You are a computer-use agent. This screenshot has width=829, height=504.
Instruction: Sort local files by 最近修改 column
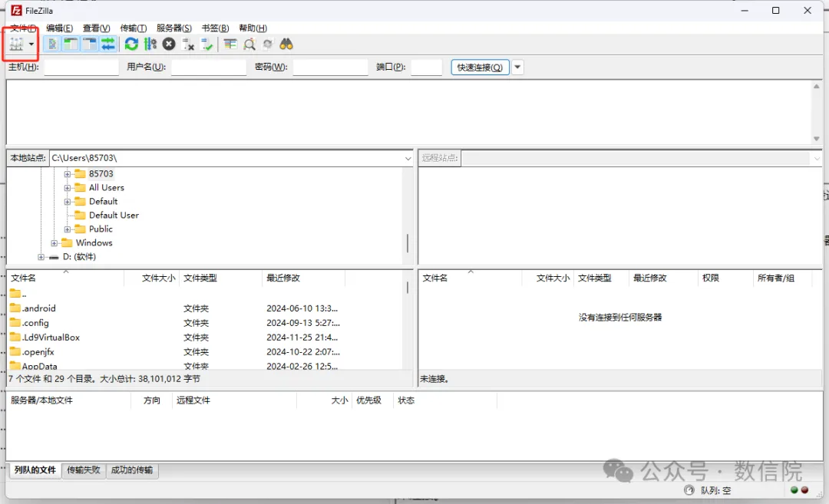[x=283, y=278]
